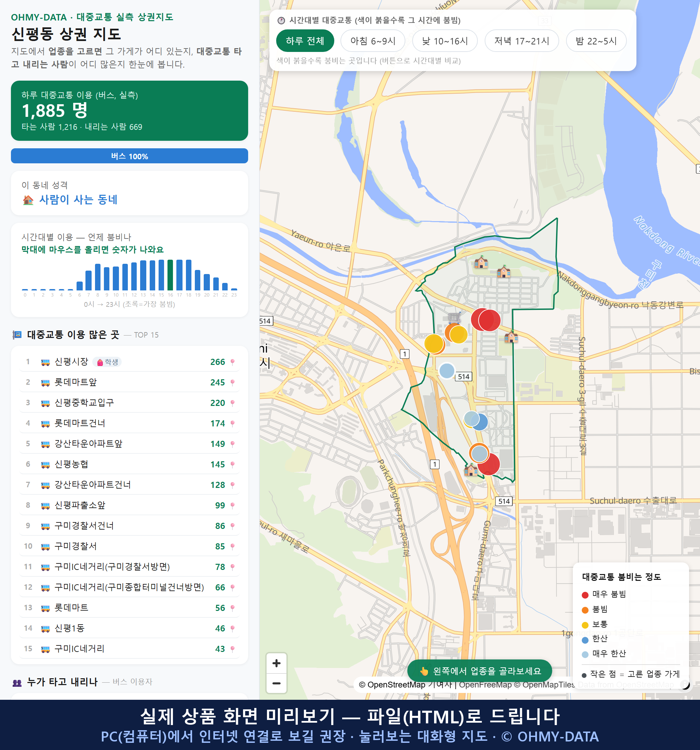
Task: Click the 버스 100% blue progress bar
Action: 130,156
